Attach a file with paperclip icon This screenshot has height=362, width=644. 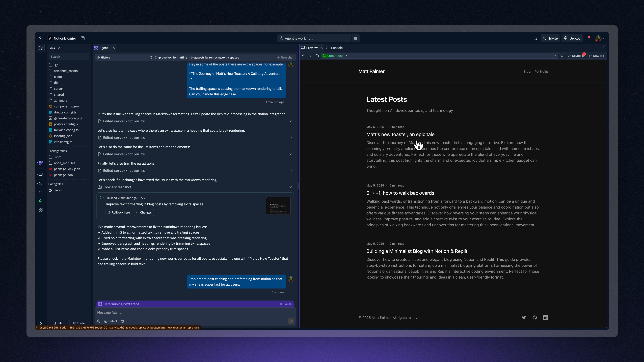99,321
